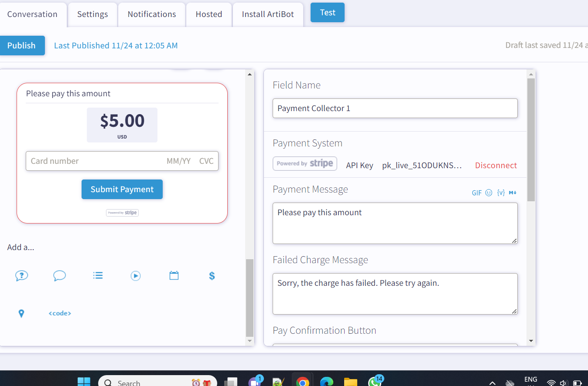Click inside the Field Name input

tap(395, 108)
